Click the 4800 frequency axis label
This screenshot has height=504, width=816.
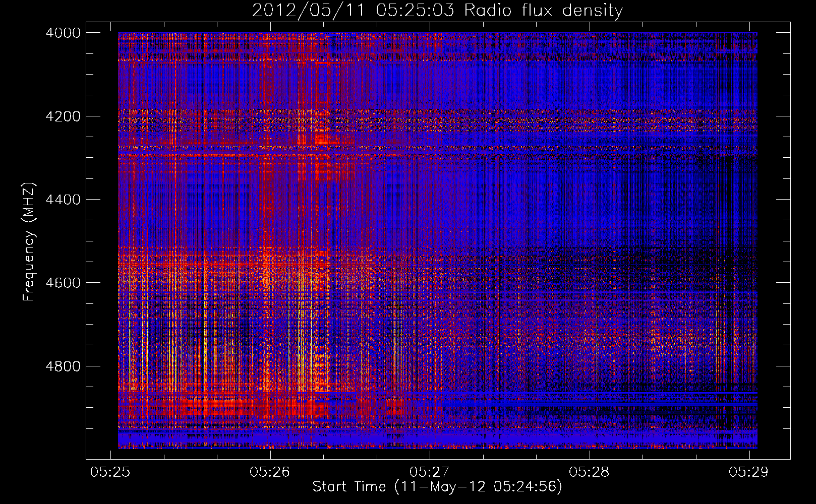(63, 366)
